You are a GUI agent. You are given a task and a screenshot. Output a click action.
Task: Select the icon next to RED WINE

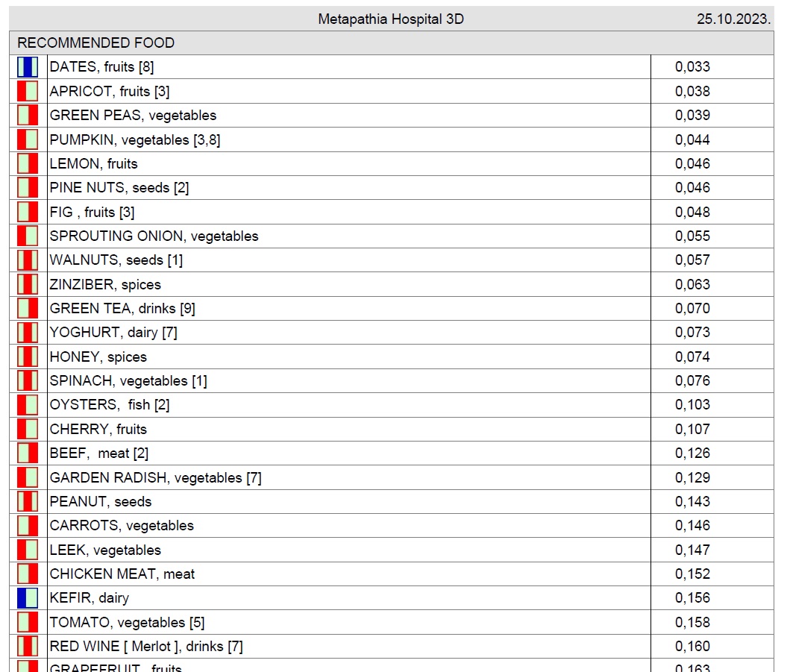[28, 646]
